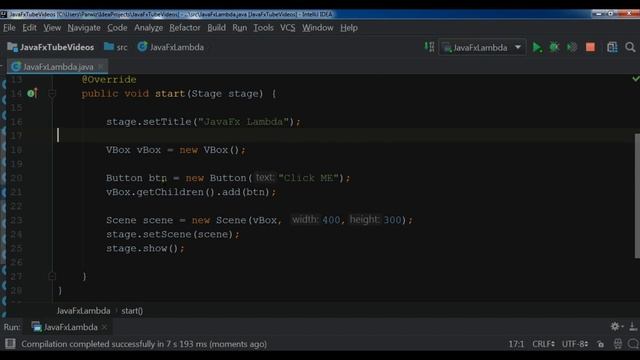
Task: Open the Refactor menu
Action: [x=185, y=28]
